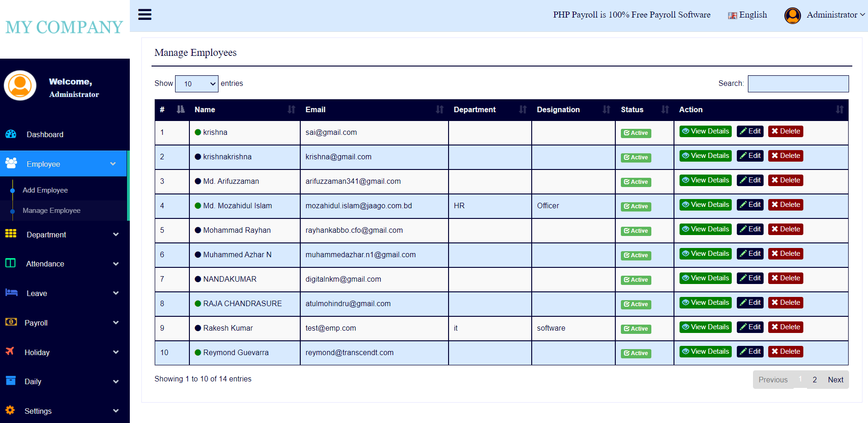This screenshot has height=423, width=868.
Task: Select the Dashboard icon in sidebar
Action: (x=11, y=134)
